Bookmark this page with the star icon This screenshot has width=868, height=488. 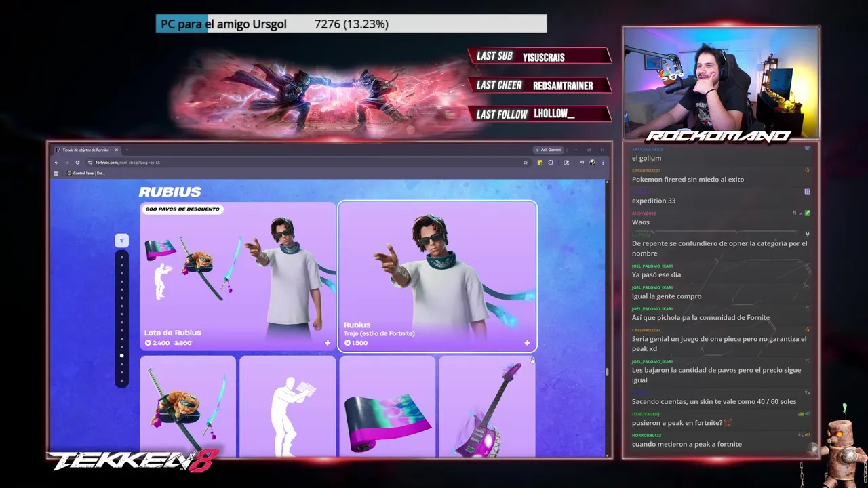(525, 163)
